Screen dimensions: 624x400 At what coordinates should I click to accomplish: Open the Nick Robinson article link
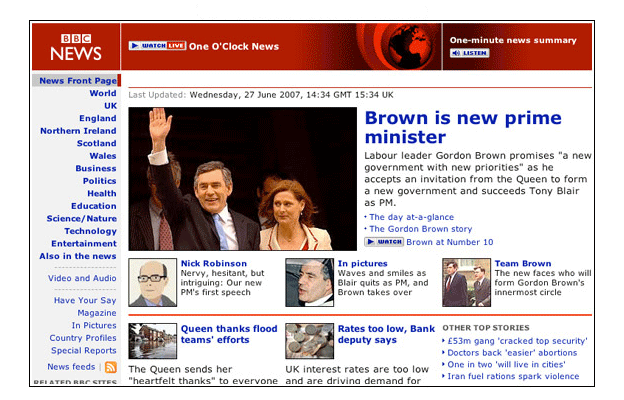coord(214,263)
